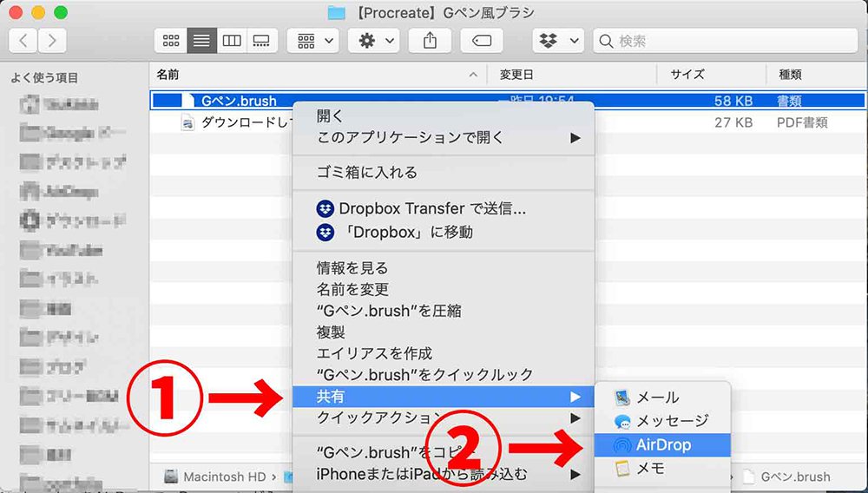This screenshot has width=868, height=493.
Task: Click the Edit Tags toolbar button
Action: (482, 41)
